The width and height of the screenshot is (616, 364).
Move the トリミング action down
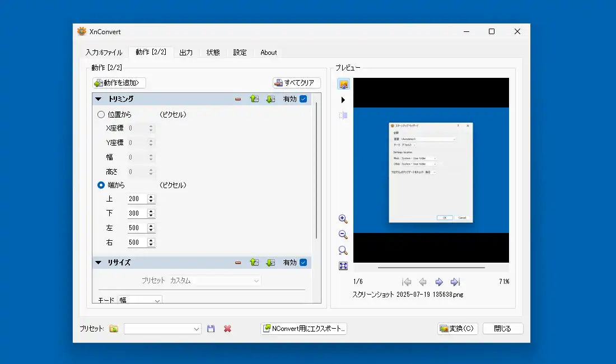[270, 99]
